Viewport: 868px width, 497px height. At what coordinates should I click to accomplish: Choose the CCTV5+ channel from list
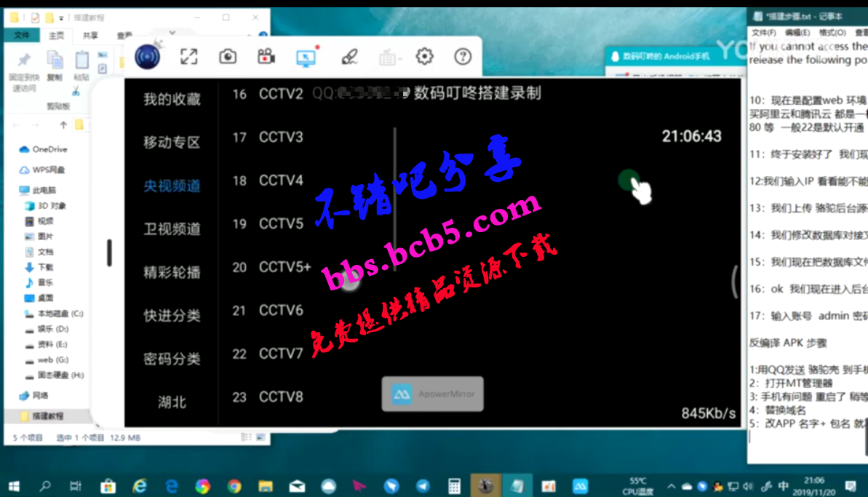tap(284, 267)
